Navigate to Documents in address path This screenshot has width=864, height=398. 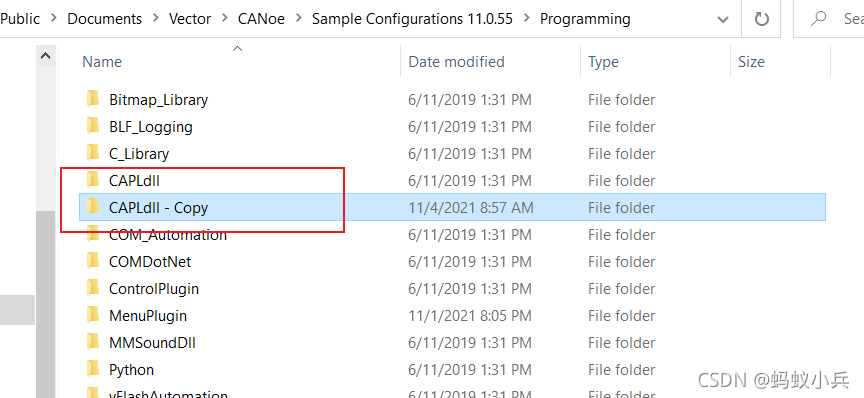click(x=104, y=19)
